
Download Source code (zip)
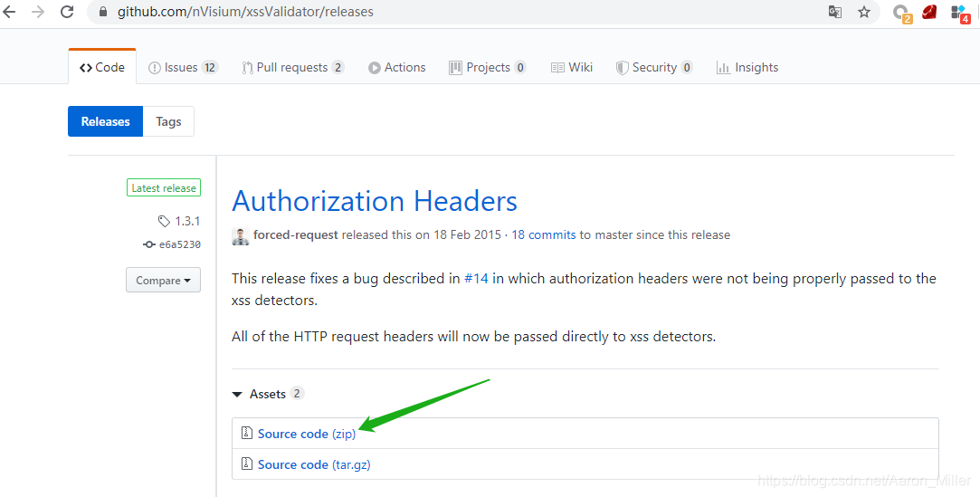pos(307,434)
